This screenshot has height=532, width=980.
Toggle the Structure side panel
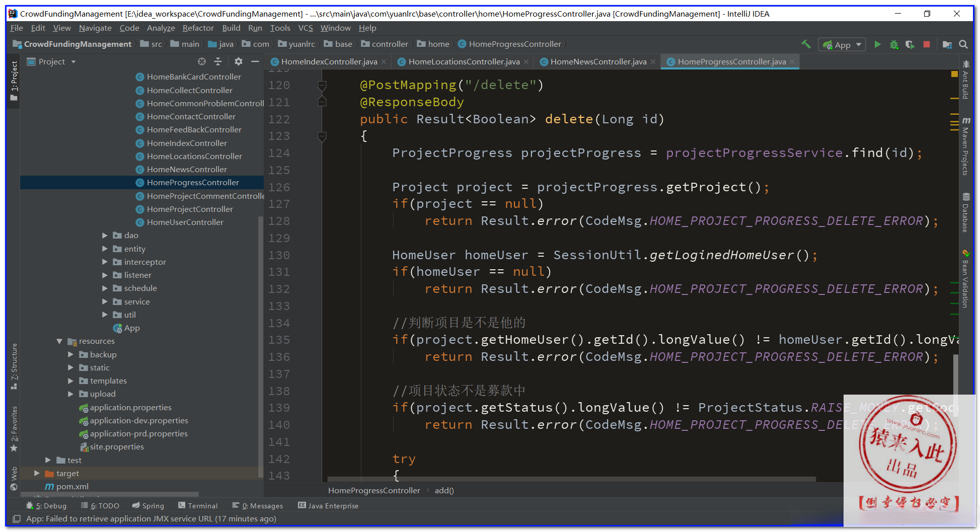click(14, 366)
